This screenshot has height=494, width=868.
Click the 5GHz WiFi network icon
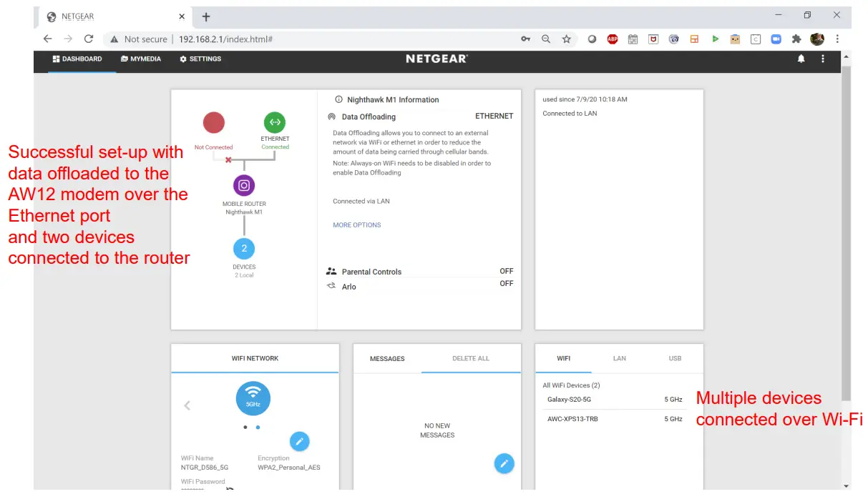click(x=253, y=399)
